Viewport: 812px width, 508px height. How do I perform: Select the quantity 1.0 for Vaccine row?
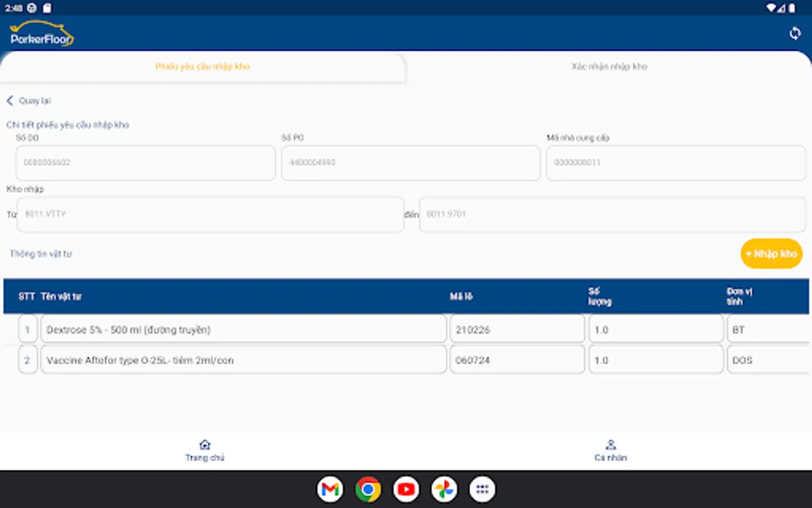(x=656, y=360)
